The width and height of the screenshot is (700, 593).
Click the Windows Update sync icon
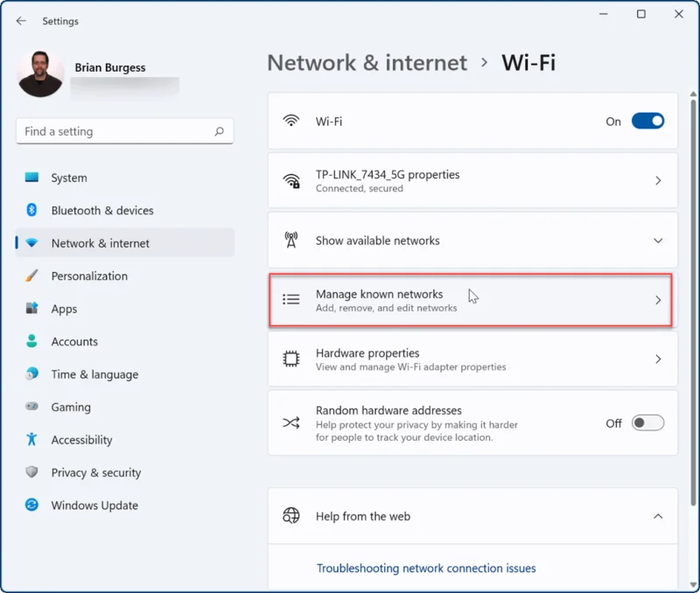tap(31, 505)
